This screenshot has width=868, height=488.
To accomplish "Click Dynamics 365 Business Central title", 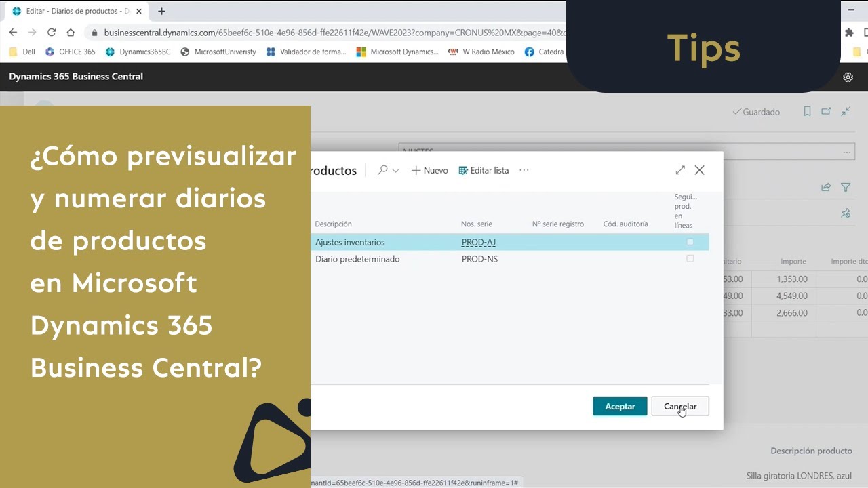I will 76,76.
